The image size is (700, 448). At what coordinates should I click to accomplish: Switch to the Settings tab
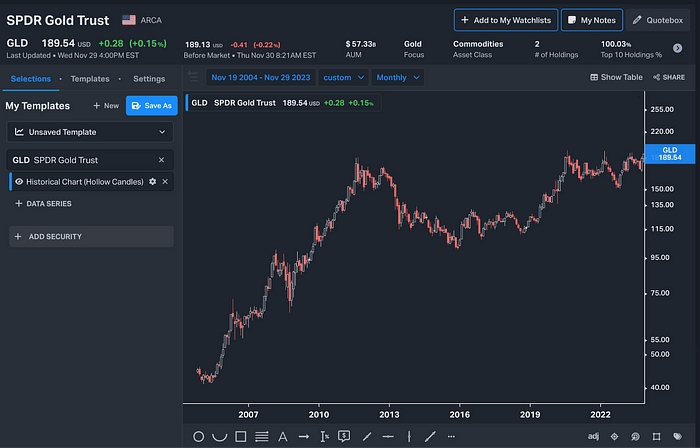pos(149,79)
